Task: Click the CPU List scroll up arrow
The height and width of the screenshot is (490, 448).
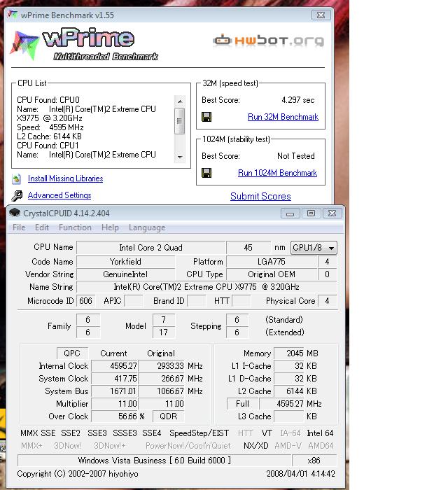Action: point(180,101)
